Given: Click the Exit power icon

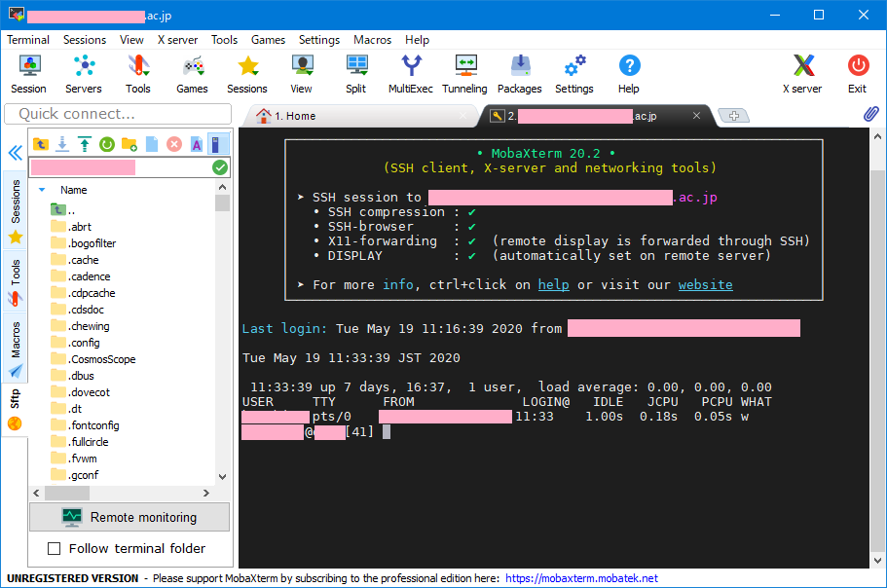Looking at the screenshot, I should pos(858,74).
